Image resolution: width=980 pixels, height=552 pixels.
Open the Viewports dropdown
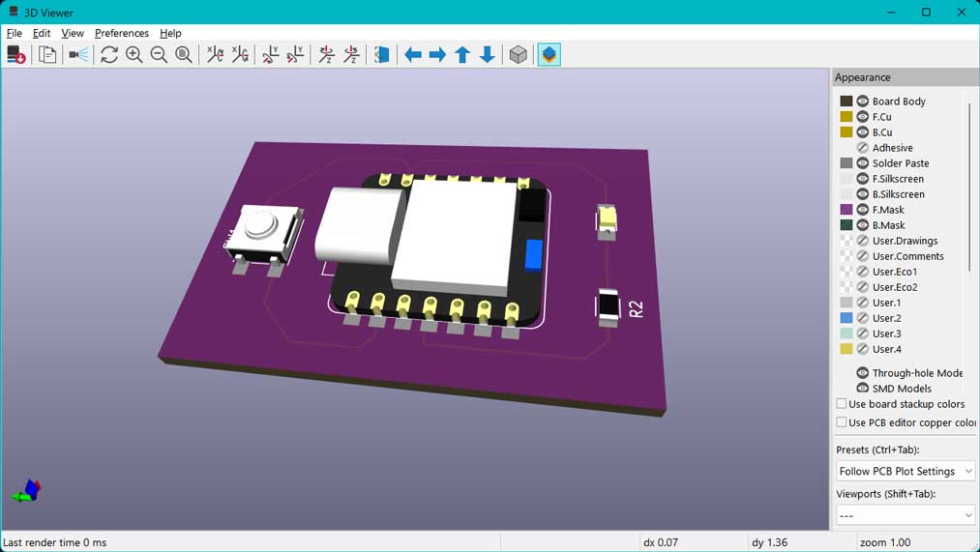906,515
